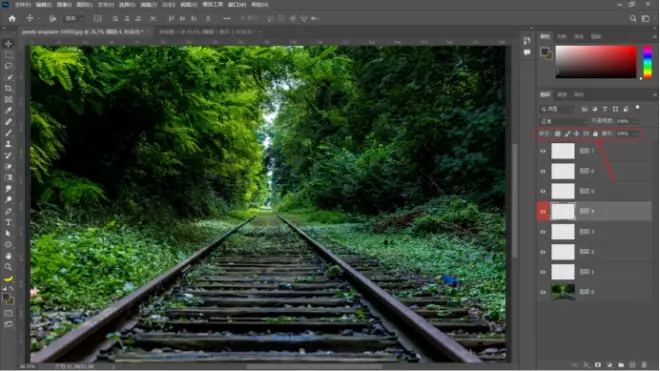
Task: Select the Eyedropper tool
Action: (8, 111)
